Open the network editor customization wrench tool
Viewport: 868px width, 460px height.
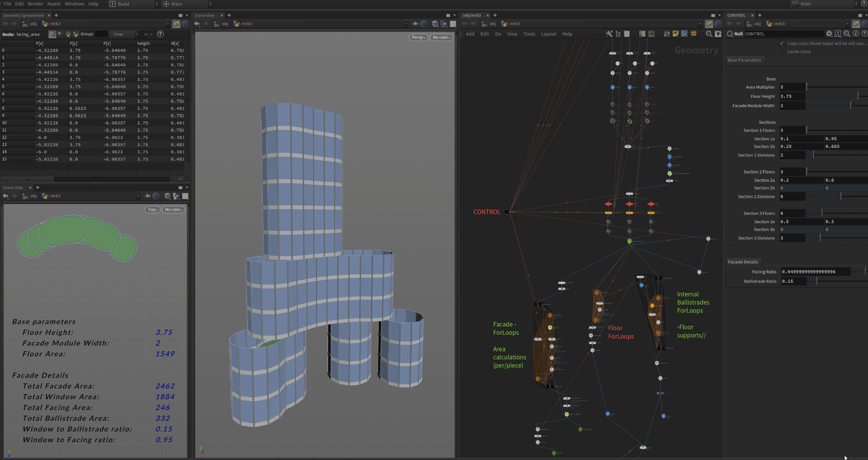pyautogui.click(x=609, y=34)
